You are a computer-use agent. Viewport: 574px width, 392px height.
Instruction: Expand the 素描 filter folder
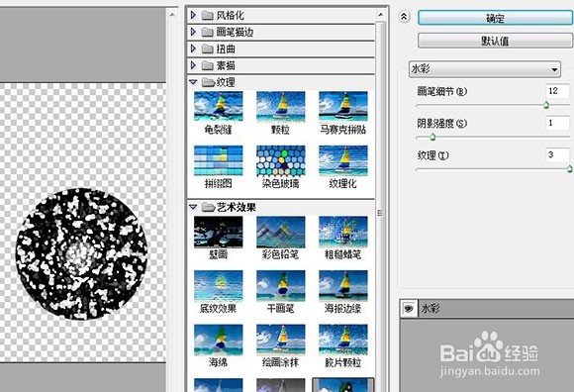pyautogui.click(x=193, y=65)
